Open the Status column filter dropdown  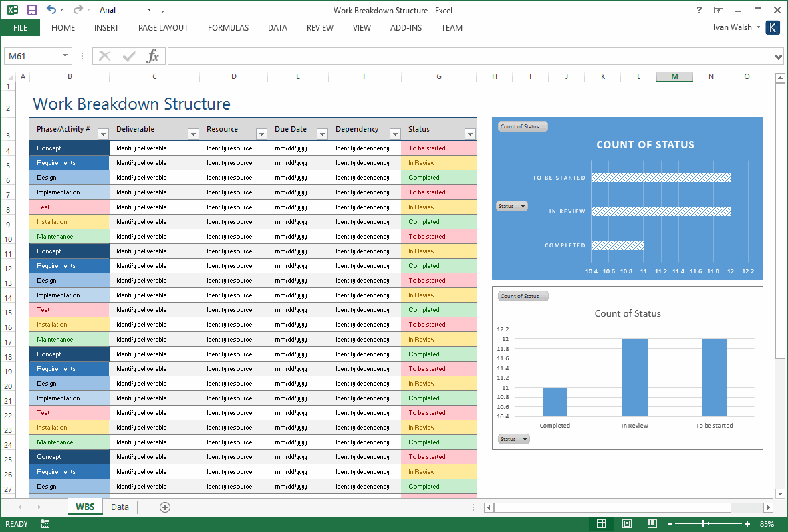tap(469, 134)
